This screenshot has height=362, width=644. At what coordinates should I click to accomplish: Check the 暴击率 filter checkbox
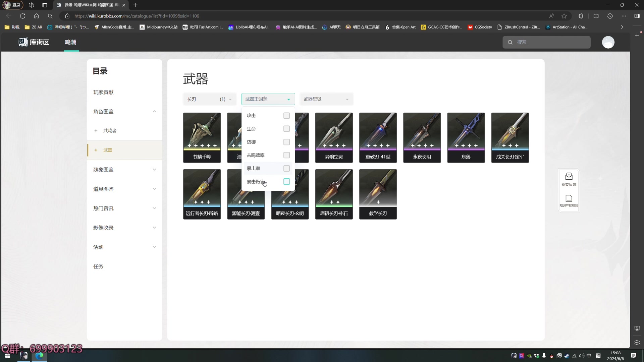[286, 169]
